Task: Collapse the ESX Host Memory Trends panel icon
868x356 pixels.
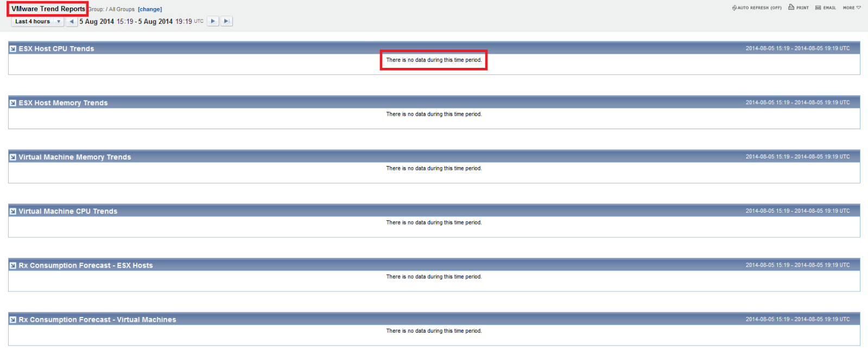Action: (x=13, y=103)
